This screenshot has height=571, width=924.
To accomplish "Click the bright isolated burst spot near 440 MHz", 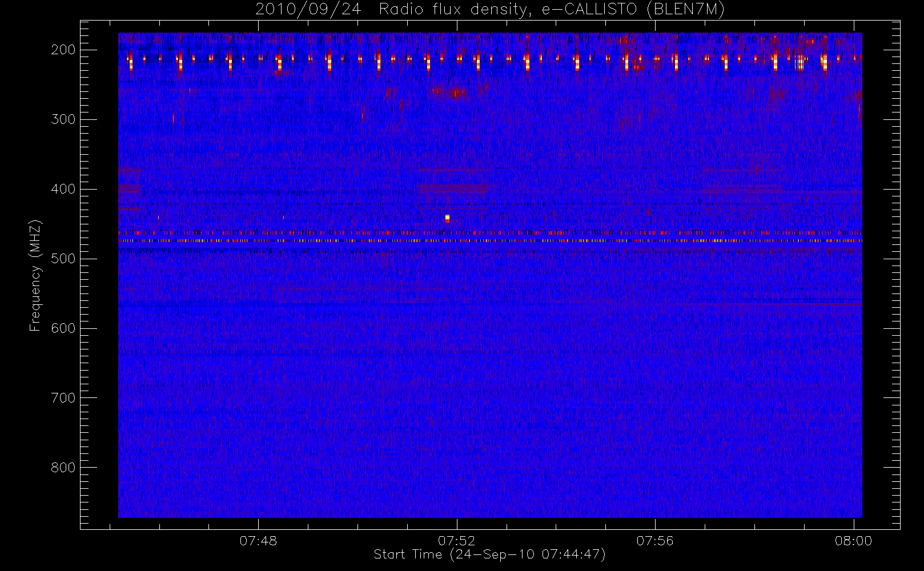I will coord(447,219).
